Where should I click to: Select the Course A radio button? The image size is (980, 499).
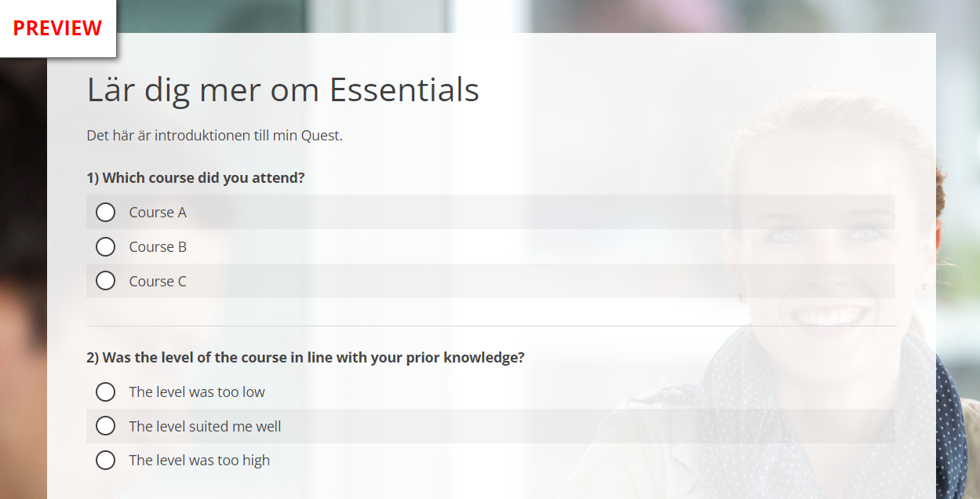(105, 213)
